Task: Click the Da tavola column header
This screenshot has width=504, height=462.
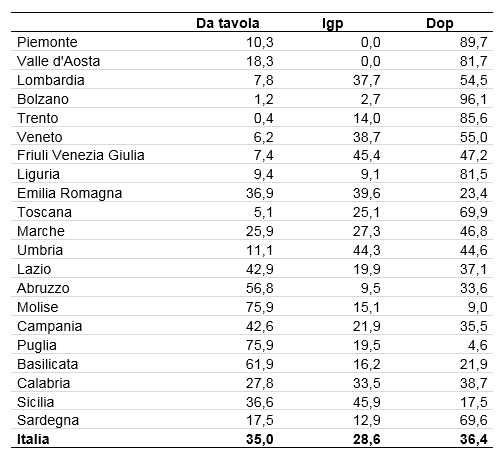Action: (x=228, y=23)
